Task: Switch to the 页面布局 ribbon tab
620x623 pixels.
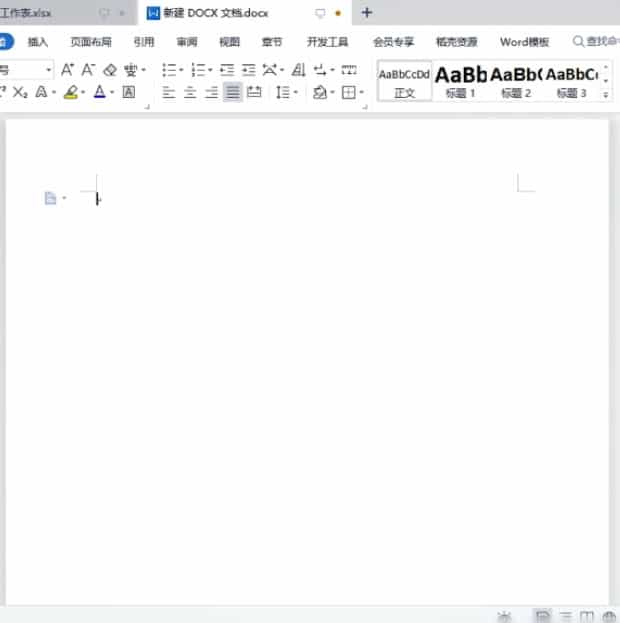Action: 90,42
